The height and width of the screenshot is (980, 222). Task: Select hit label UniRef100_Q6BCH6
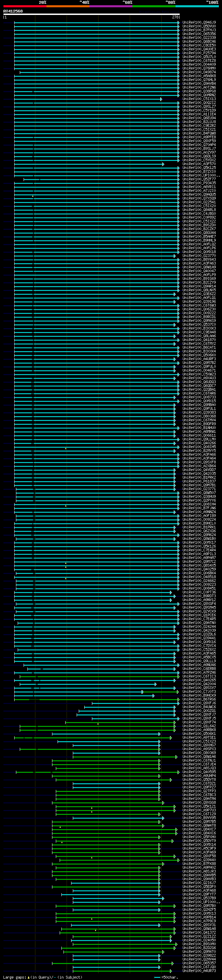pos(199,41)
